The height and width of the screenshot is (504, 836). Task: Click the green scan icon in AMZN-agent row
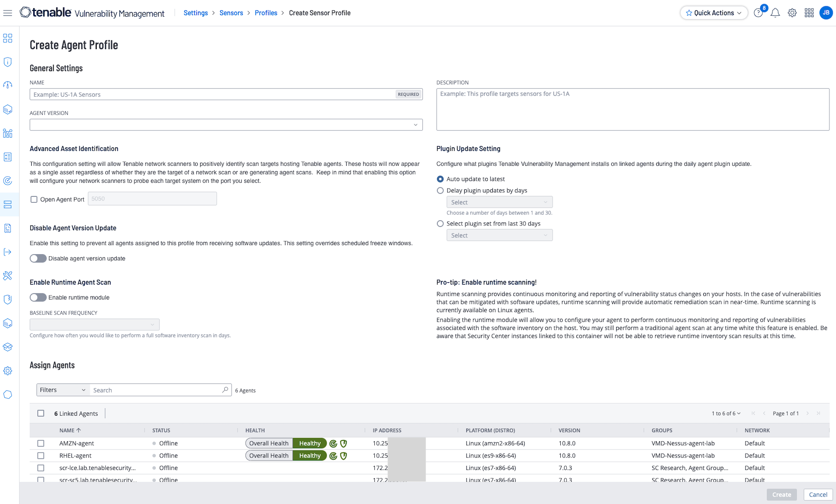pyautogui.click(x=333, y=444)
